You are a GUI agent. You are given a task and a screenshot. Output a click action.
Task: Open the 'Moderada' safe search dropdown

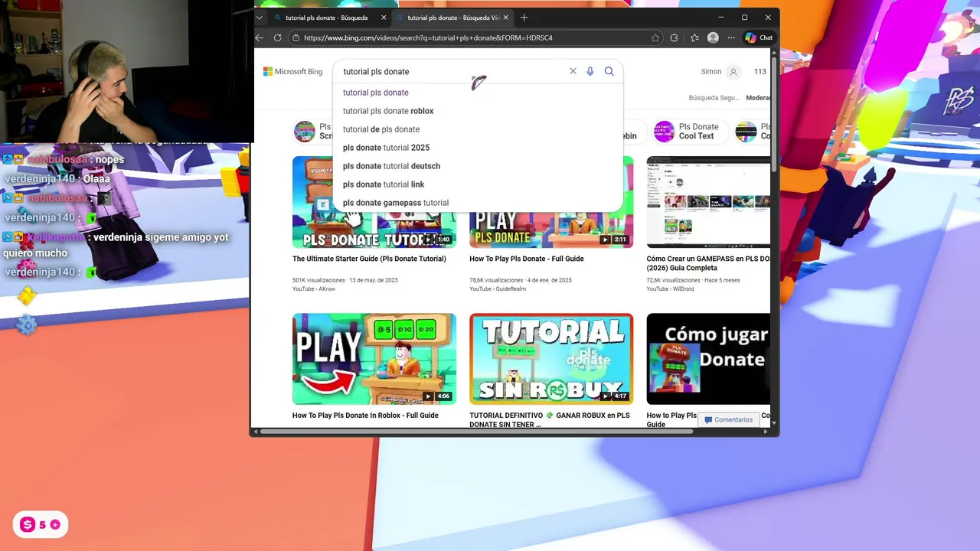[759, 98]
